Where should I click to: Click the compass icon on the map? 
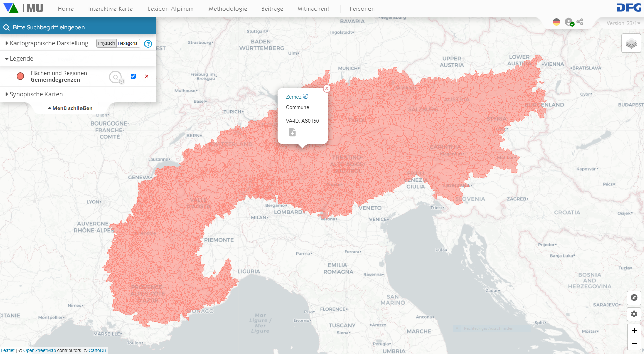click(x=634, y=298)
